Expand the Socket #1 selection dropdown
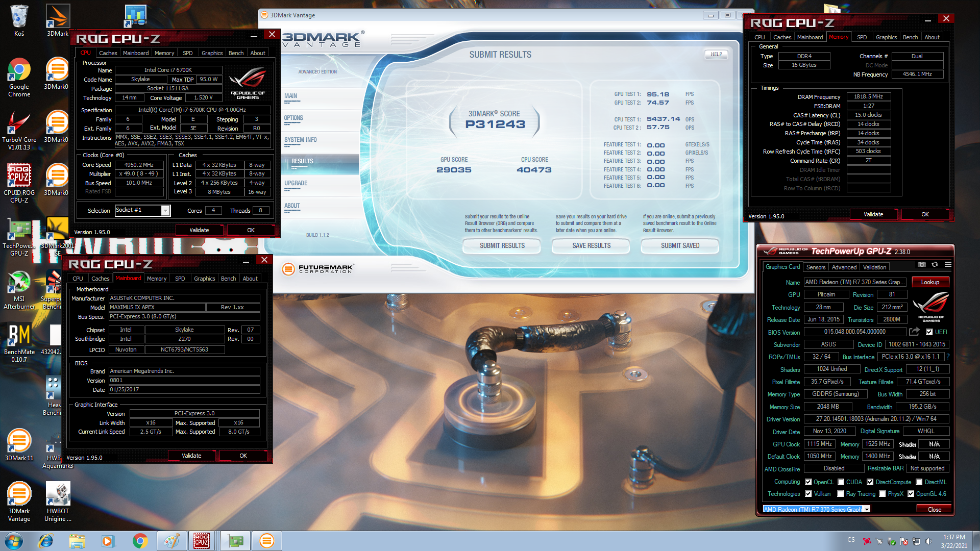This screenshot has width=980, height=551. [x=165, y=211]
